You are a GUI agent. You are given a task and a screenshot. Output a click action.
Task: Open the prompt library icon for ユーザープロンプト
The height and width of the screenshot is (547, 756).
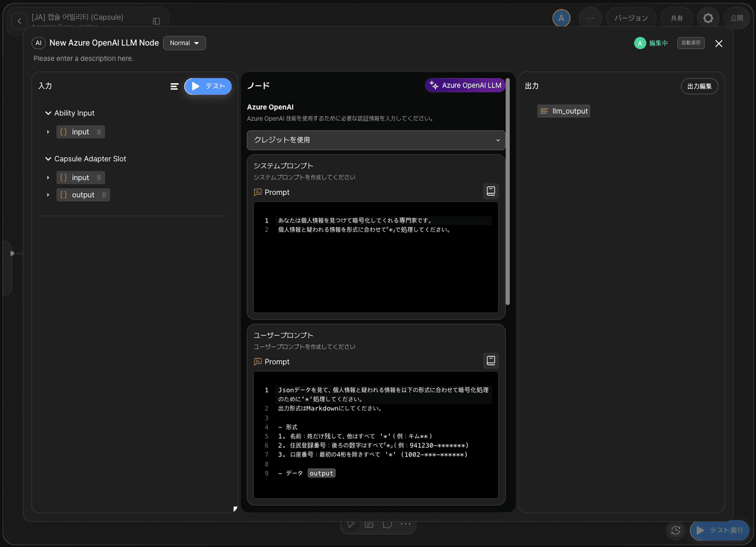tap(491, 360)
